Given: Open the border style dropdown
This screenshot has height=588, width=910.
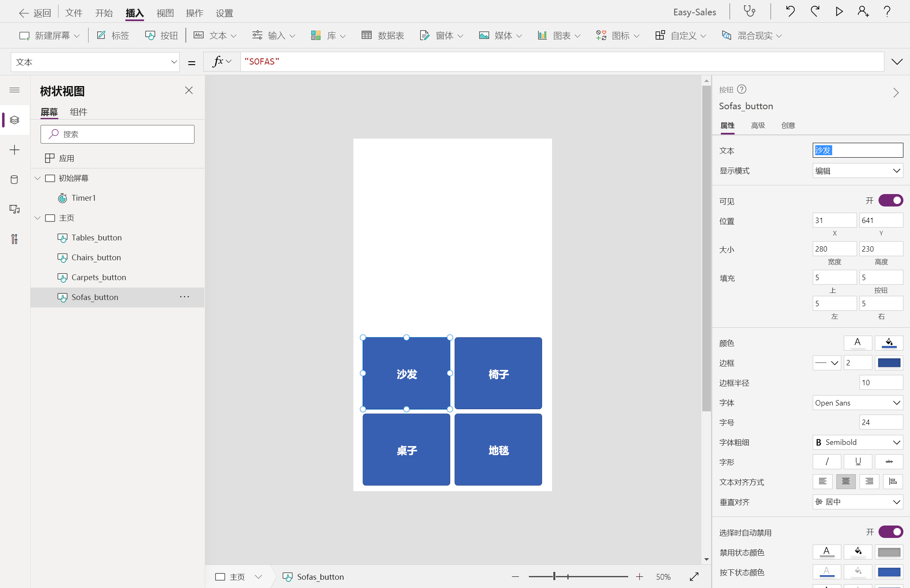Looking at the screenshot, I should click(x=827, y=363).
